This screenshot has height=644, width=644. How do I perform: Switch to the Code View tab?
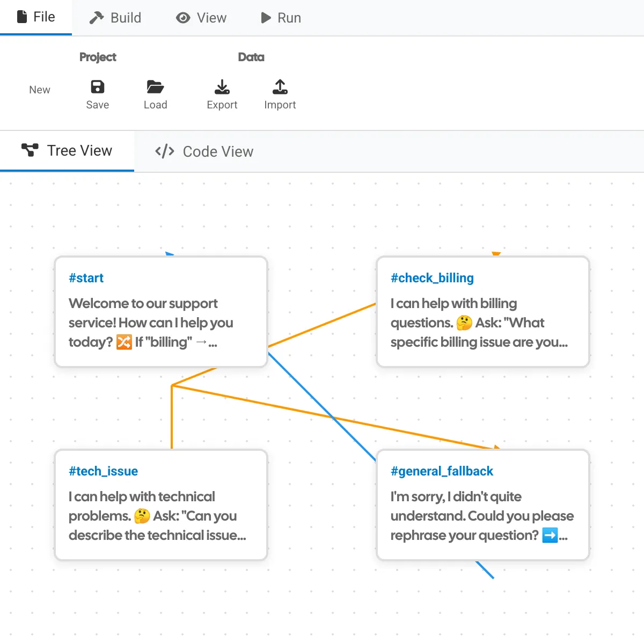pos(204,151)
